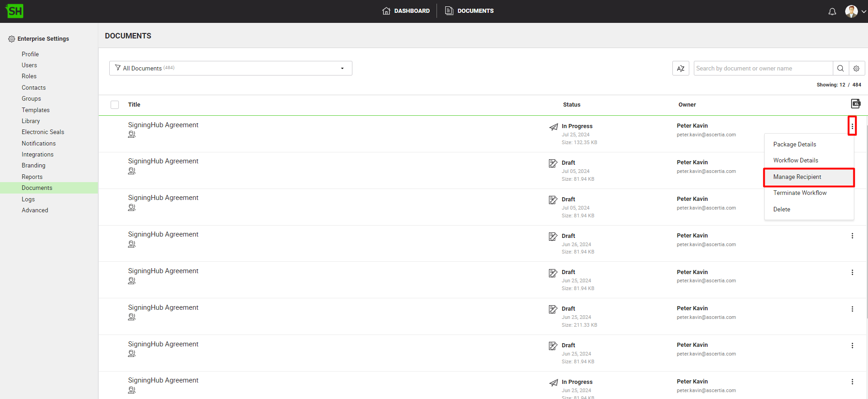Click the document search input field
The width and height of the screenshot is (868, 399).
(x=762, y=69)
